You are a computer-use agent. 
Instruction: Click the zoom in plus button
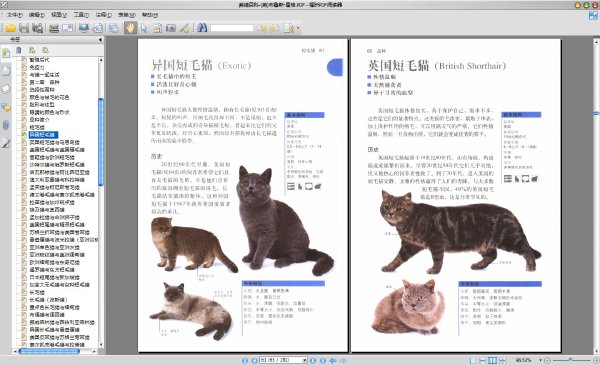point(595,360)
